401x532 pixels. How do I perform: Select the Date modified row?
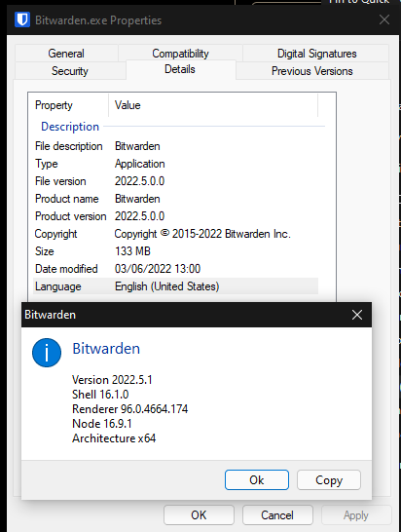(x=175, y=269)
